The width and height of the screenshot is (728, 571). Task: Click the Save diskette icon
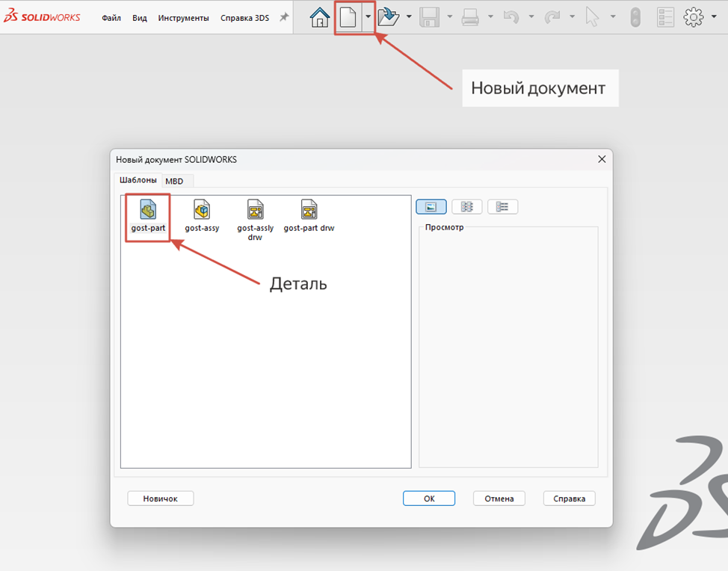[x=430, y=17]
